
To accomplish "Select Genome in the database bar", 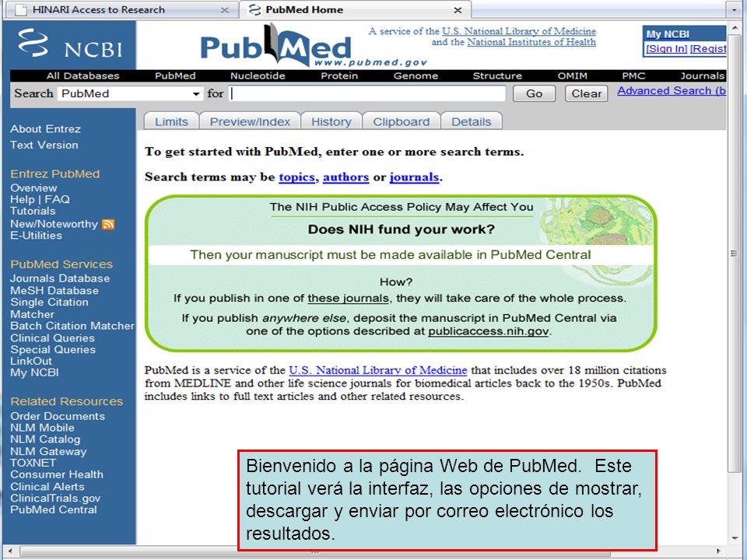I will (x=416, y=75).
